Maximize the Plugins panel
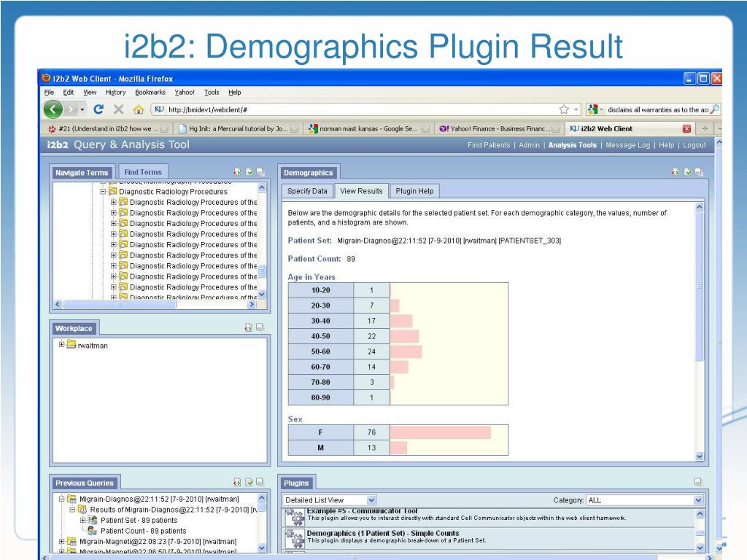 pyautogui.click(x=698, y=482)
